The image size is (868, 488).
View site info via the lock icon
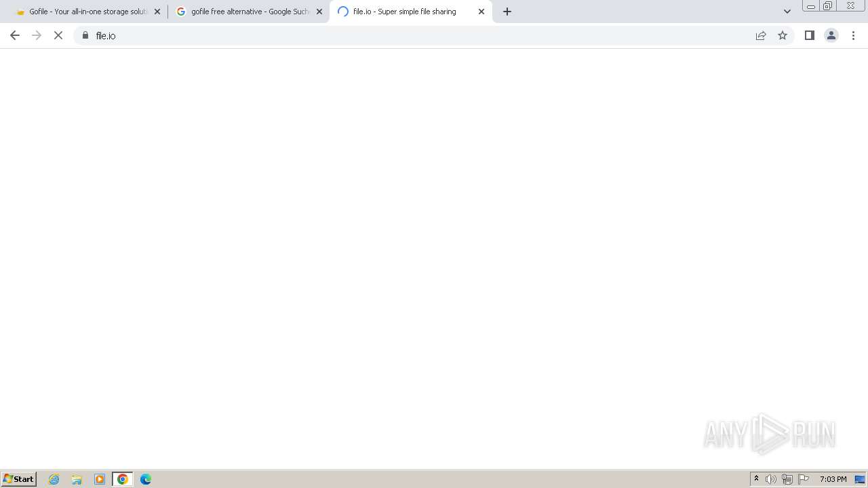tap(85, 35)
